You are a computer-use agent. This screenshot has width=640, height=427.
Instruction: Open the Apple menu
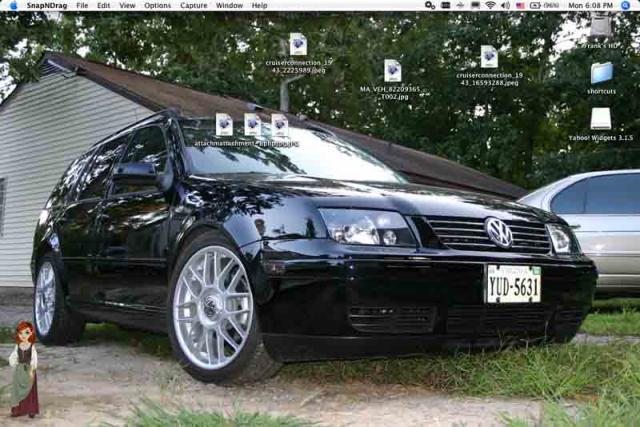click(x=13, y=5)
